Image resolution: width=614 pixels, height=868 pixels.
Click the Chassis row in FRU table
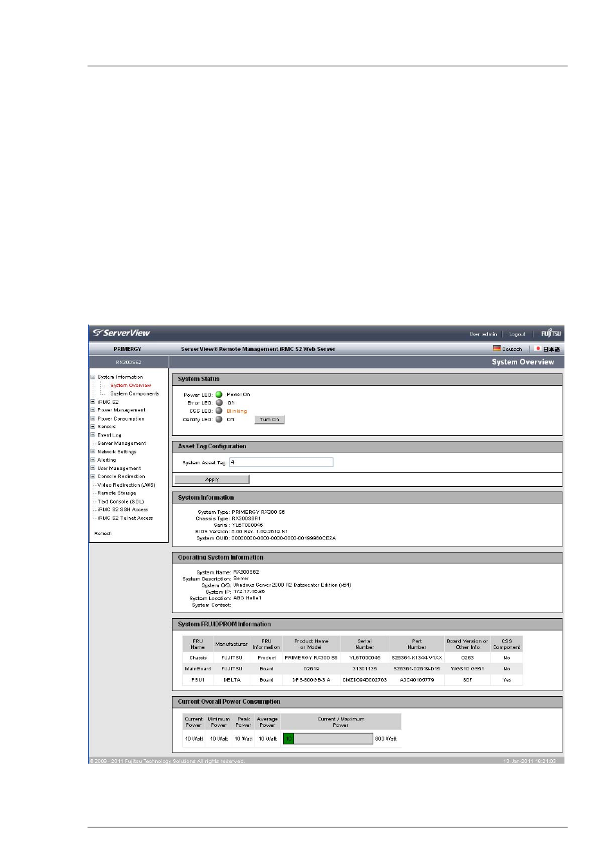click(352, 658)
